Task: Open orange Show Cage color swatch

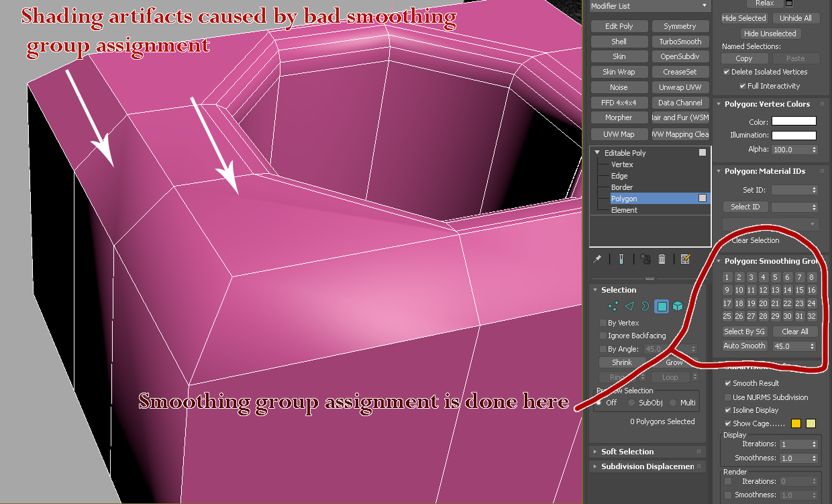Action: point(796,423)
